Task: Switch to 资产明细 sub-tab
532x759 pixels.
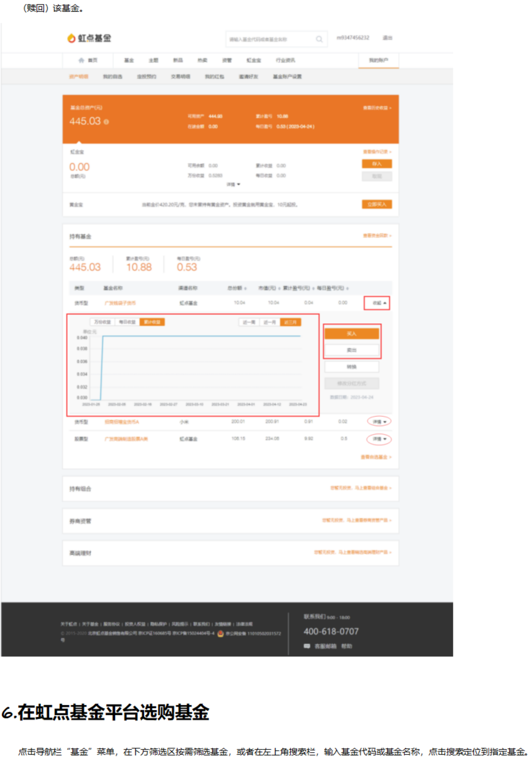Action: click(79, 76)
